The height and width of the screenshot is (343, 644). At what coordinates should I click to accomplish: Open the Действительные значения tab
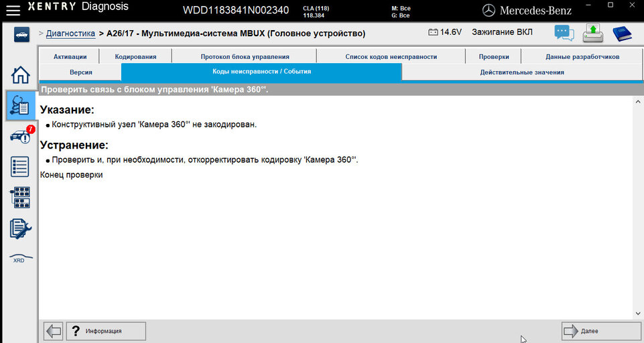tap(522, 72)
